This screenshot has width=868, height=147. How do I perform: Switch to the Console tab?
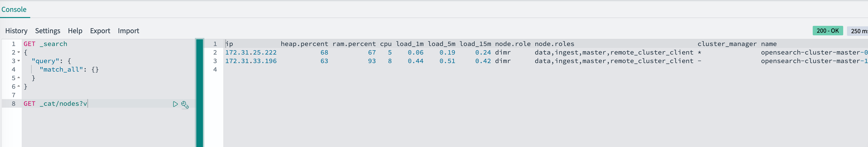point(14,9)
